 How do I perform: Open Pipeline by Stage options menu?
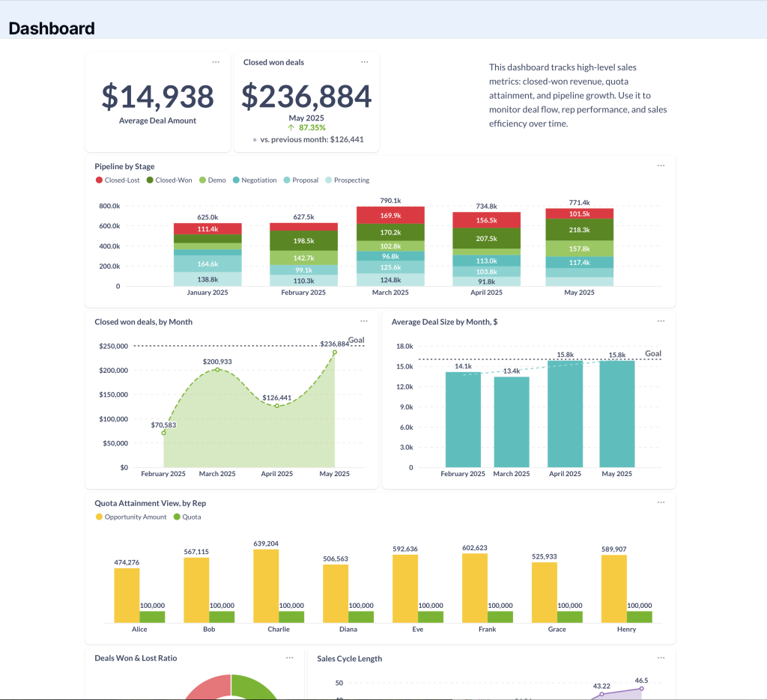661,166
